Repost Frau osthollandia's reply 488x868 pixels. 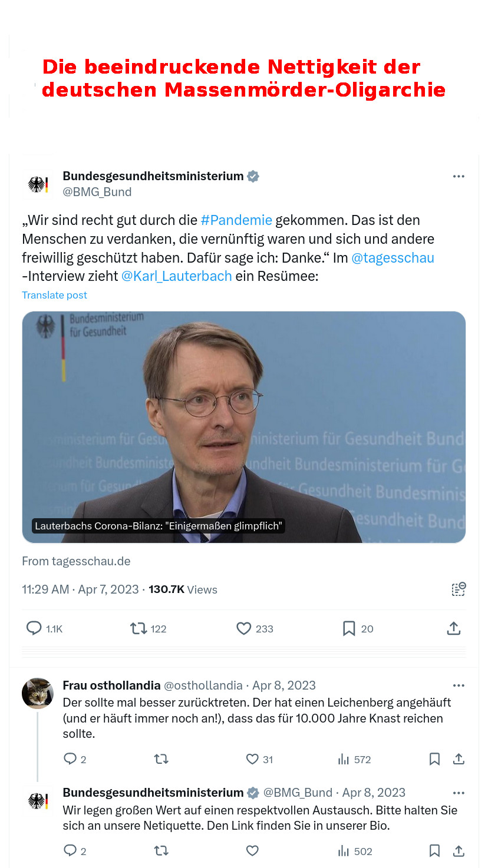coord(161,759)
